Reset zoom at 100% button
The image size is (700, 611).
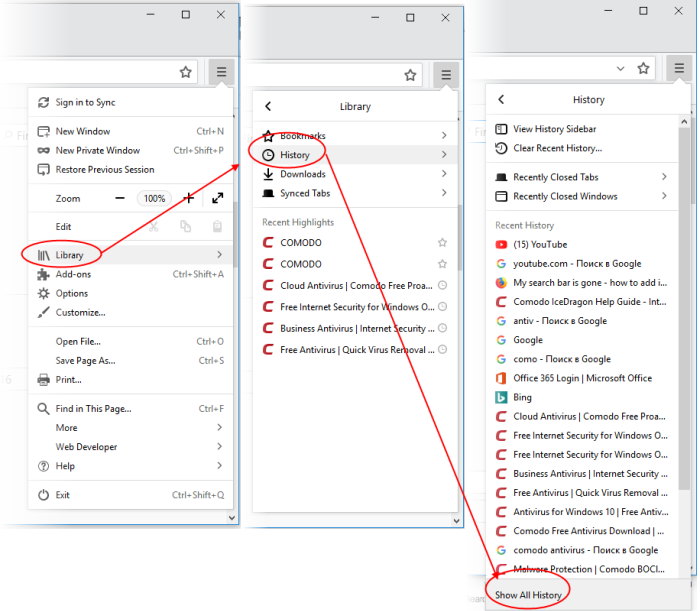[154, 198]
